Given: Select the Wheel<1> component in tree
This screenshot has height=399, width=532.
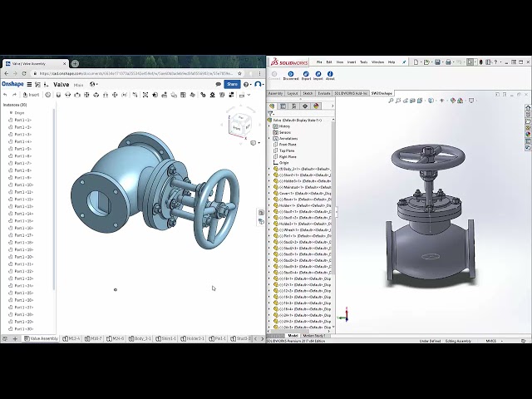Looking at the screenshot, I should tap(302, 230).
